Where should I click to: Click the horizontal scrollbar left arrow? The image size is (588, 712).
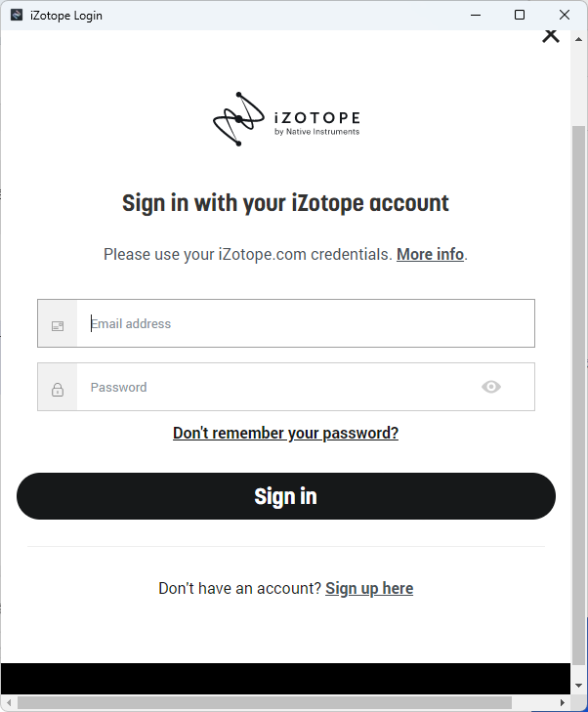tap(9, 702)
